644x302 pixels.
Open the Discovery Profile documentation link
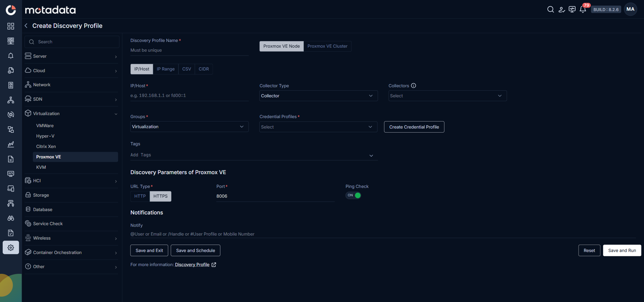(x=192, y=265)
